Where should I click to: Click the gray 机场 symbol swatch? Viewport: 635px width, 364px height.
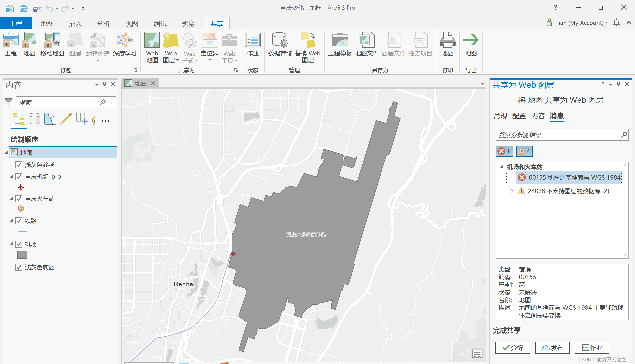click(22, 255)
